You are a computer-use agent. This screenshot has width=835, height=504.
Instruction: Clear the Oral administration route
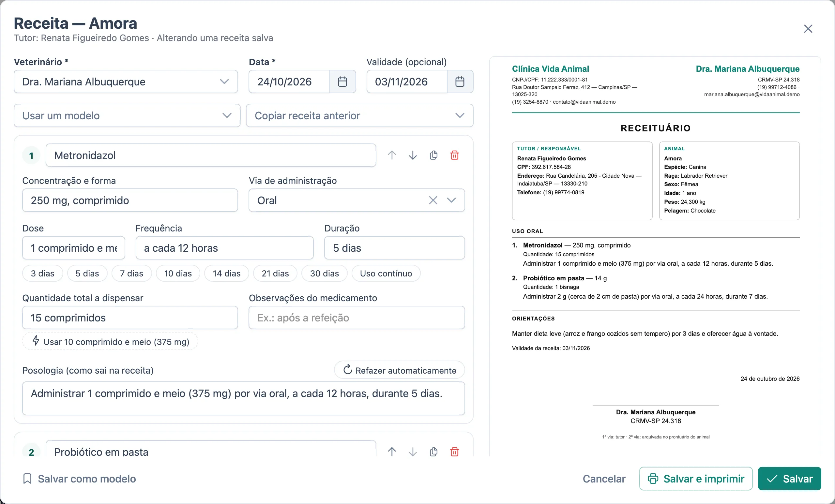(x=433, y=200)
